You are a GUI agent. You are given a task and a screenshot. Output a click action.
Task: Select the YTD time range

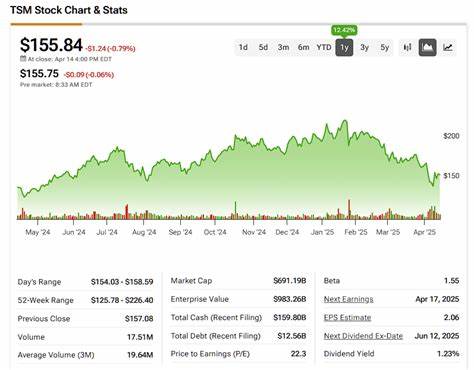(x=324, y=47)
